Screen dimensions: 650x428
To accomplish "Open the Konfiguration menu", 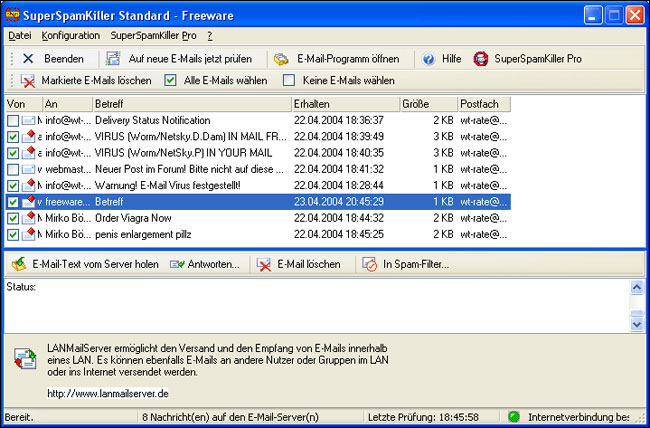I will pos(71,36).
